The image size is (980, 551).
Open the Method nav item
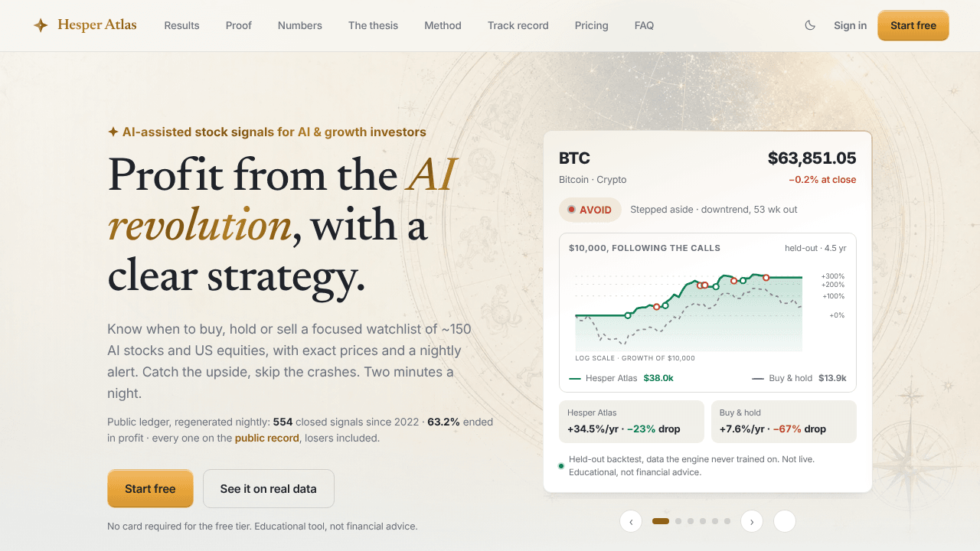pos(443,25)
